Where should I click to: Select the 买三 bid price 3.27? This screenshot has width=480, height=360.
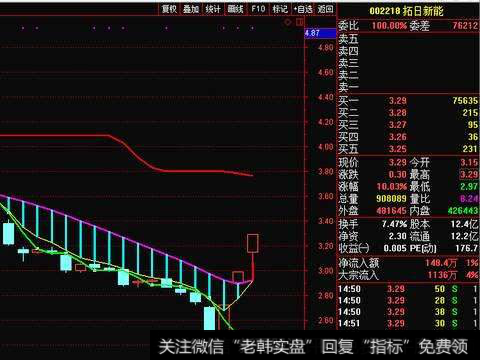(x=397, y=125)
